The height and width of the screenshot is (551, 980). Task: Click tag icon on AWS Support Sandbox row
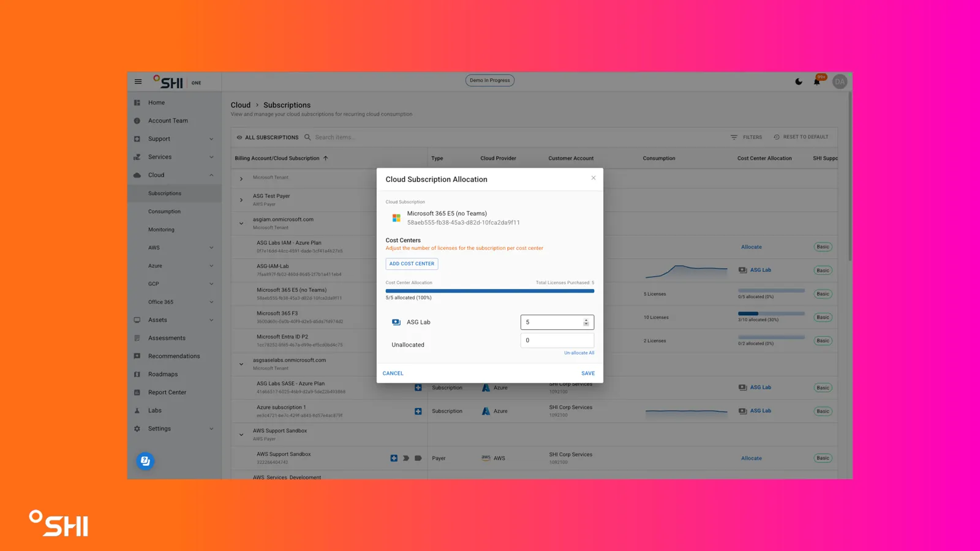pos(418,458)
